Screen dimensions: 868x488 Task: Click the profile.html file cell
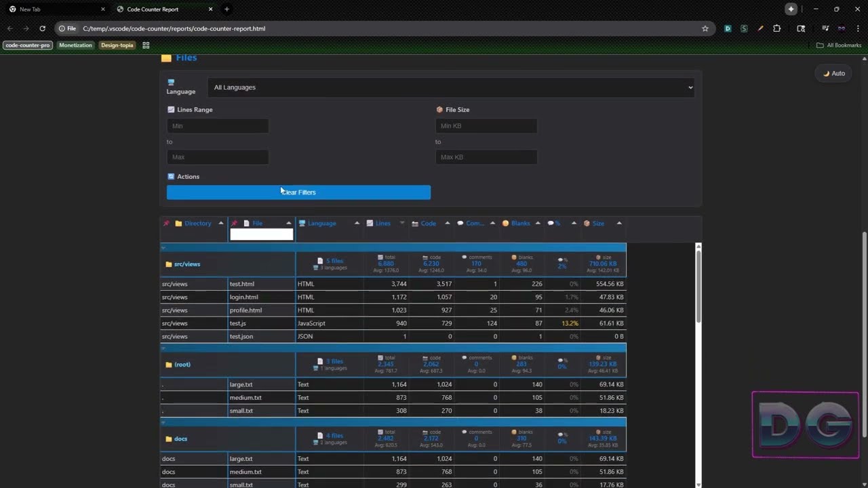261,310
